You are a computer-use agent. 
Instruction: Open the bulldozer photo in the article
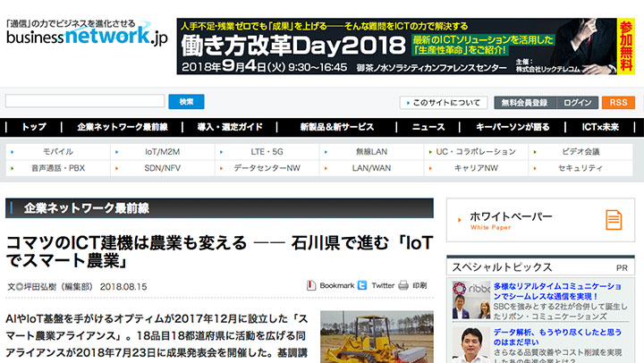377,337
